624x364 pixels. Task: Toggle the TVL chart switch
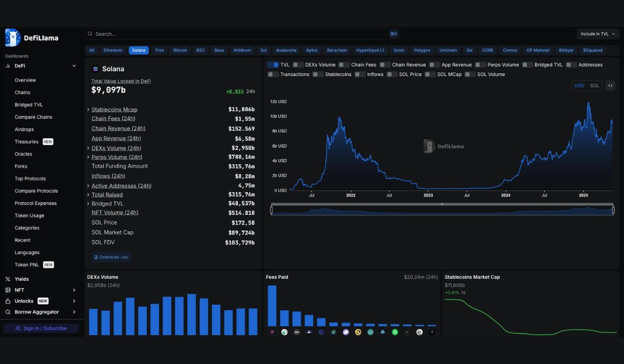[x=273, y=65]
